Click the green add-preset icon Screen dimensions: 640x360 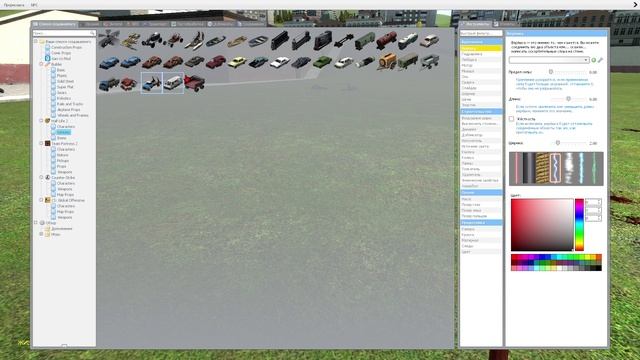pos(593,60)
